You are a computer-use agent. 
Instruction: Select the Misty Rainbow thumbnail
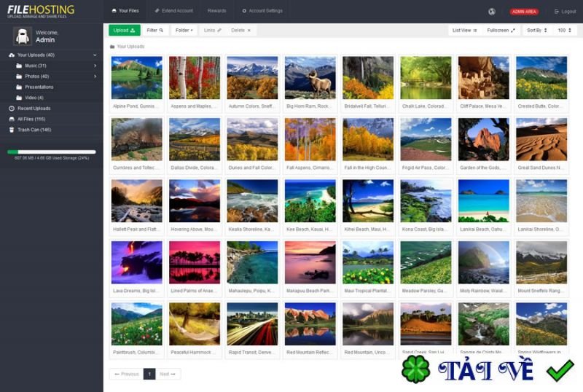pos(483,262)
